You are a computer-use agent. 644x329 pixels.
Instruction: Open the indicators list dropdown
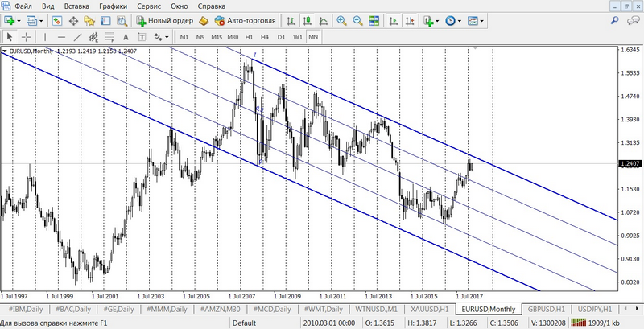click(439, 20)
